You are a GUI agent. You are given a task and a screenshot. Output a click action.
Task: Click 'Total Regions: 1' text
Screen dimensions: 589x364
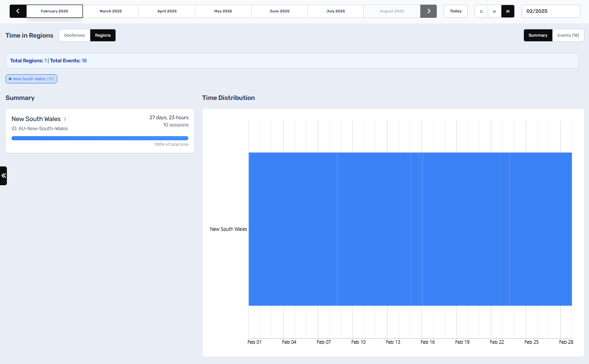(x=28, y=61)
